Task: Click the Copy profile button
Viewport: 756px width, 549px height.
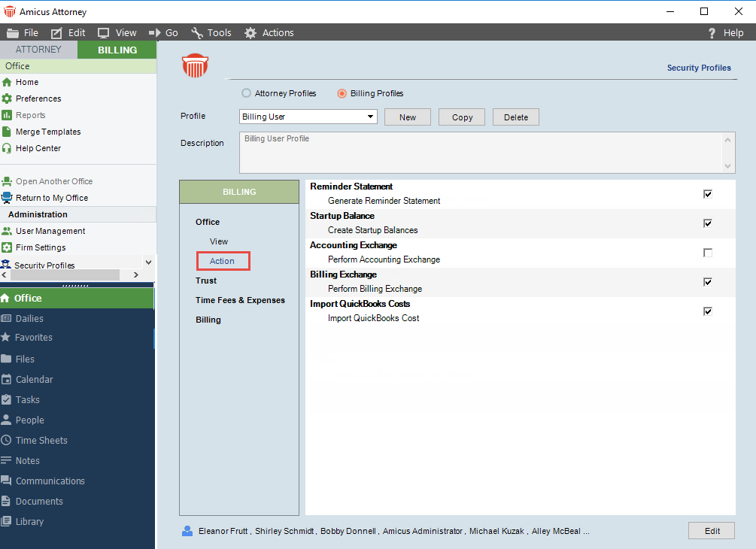Action: pyautogui.click(x=462, y=117)
